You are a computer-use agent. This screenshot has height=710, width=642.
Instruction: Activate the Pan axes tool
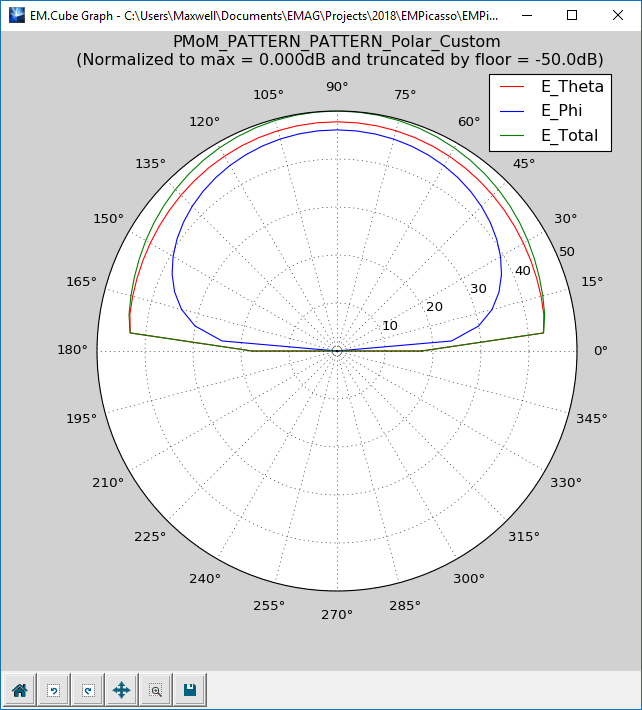[121, 690]
